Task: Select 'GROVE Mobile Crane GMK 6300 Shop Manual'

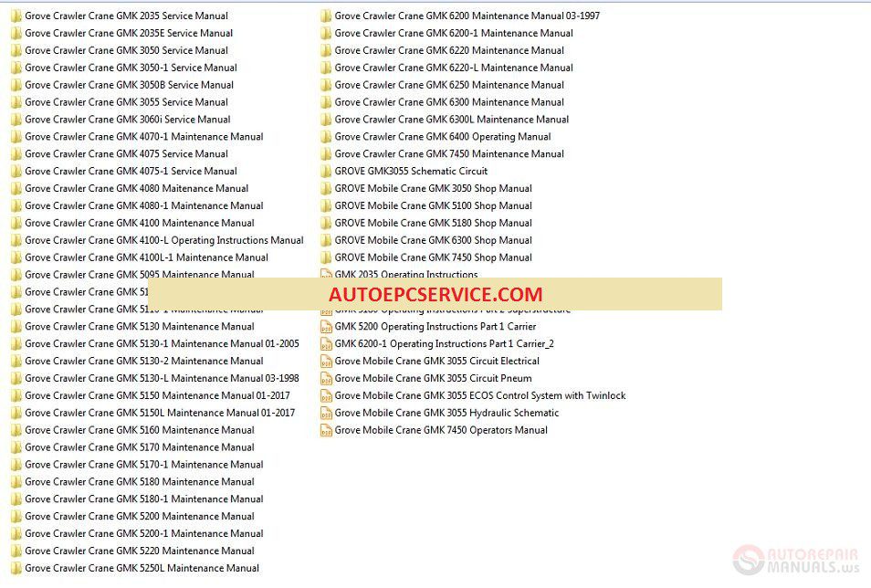Action: point(434,240)
